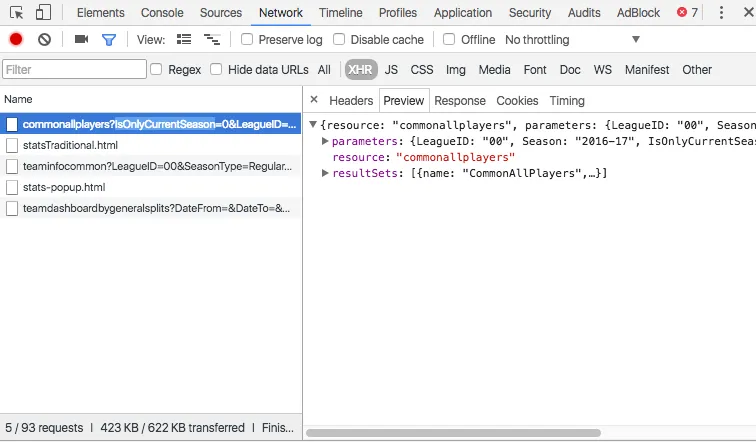Go to the Sources tab
This screenshot has height=442, width=756.
(x=221, y=13)
